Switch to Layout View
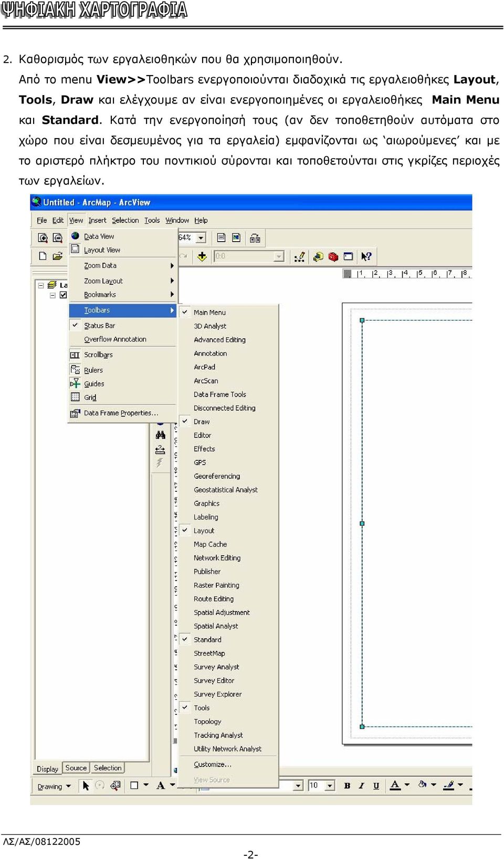Image resolution: width=504 pixels, height=859 pixels. [x=122, y=250]
